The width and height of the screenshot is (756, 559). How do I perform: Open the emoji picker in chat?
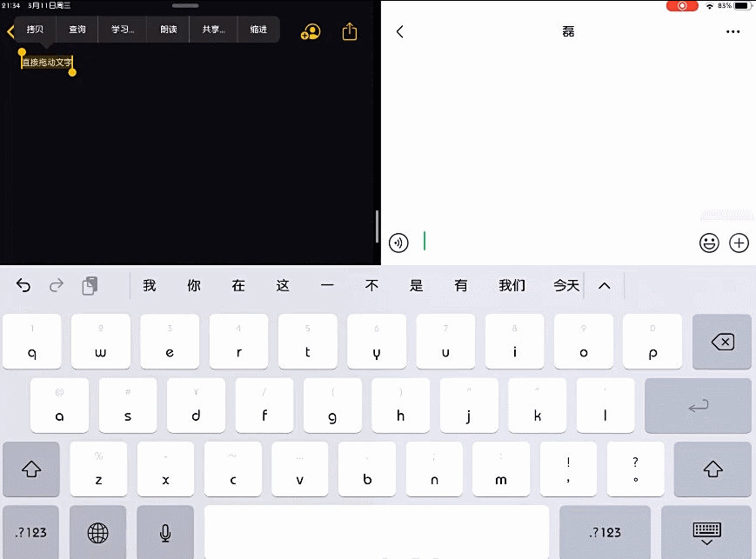709,243
